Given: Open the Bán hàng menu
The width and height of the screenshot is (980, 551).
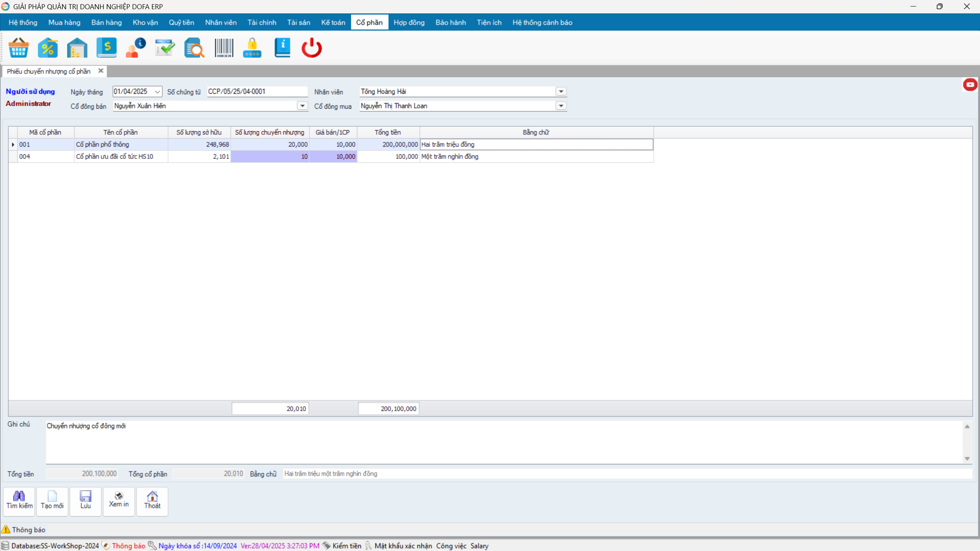Looking at the screenshot, I should click(x=106, y=23).
